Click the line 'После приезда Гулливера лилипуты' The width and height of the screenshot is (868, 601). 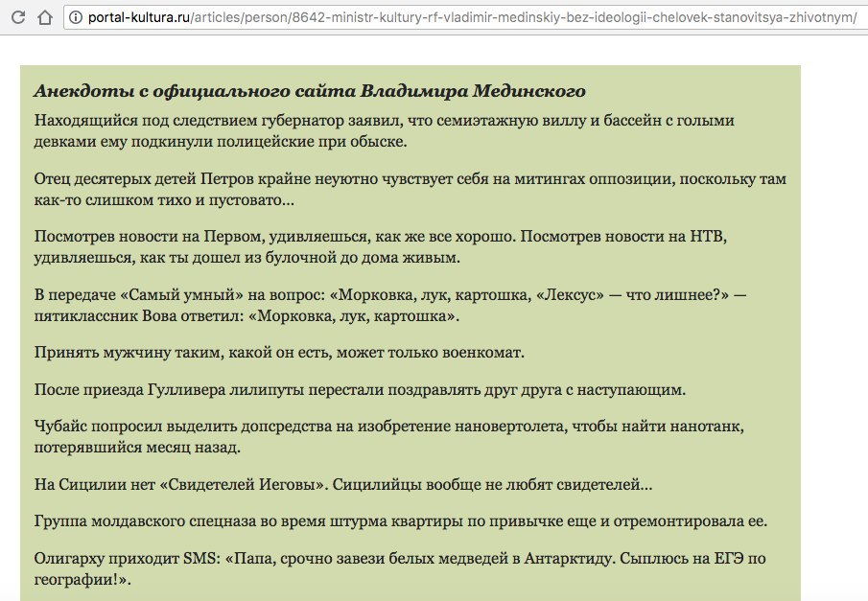coord(360,389)
